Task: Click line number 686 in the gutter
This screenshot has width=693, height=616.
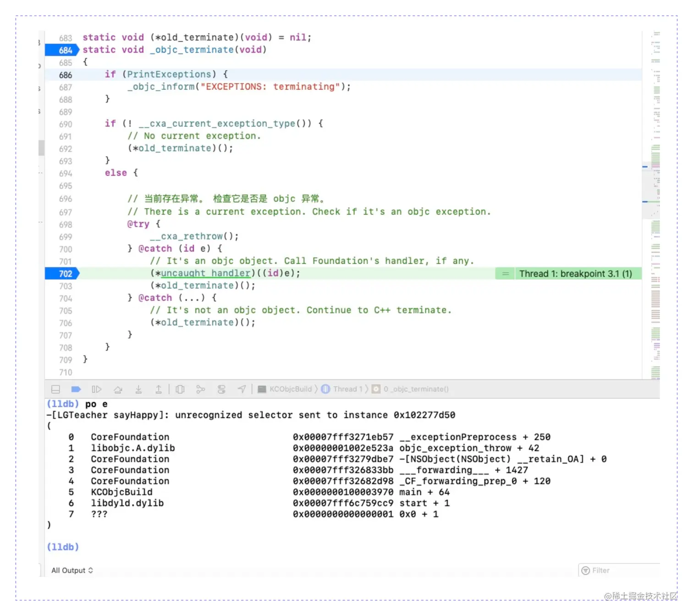Action: pyautogui.click(x=66, y=75)
